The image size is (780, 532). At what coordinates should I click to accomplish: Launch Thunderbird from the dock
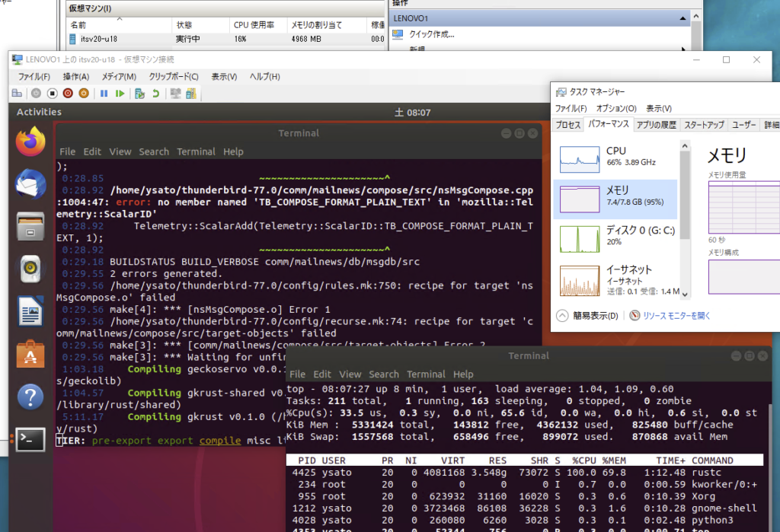(x=30, y=184)
